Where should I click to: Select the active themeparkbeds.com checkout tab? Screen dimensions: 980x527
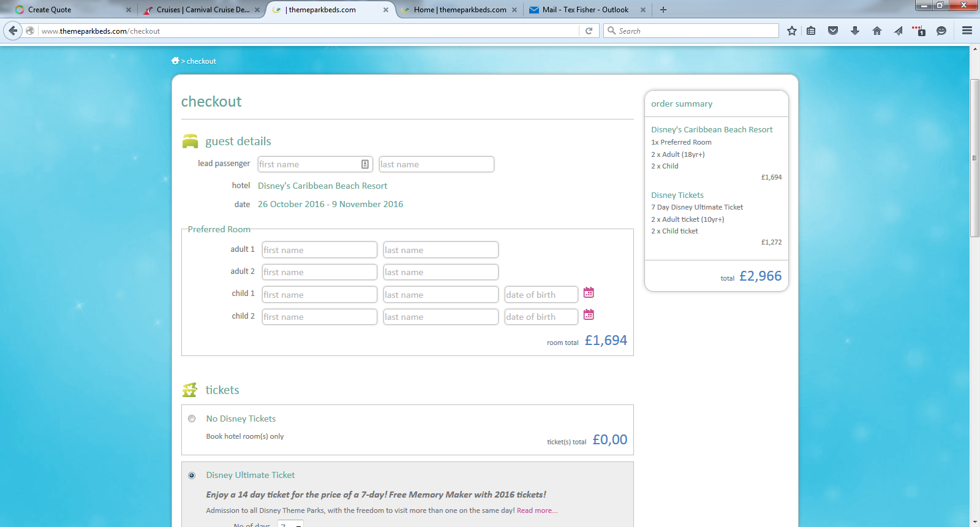tap(331, 10)
